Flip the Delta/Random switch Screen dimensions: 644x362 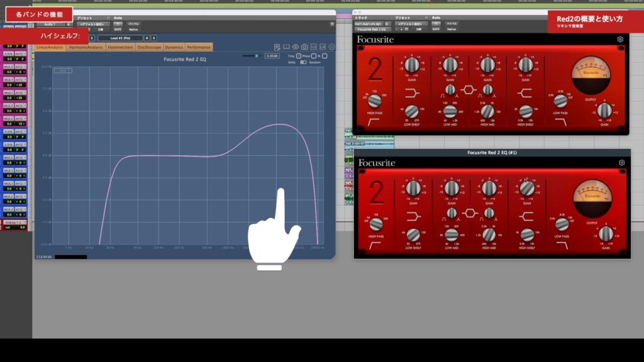[303, 62]
